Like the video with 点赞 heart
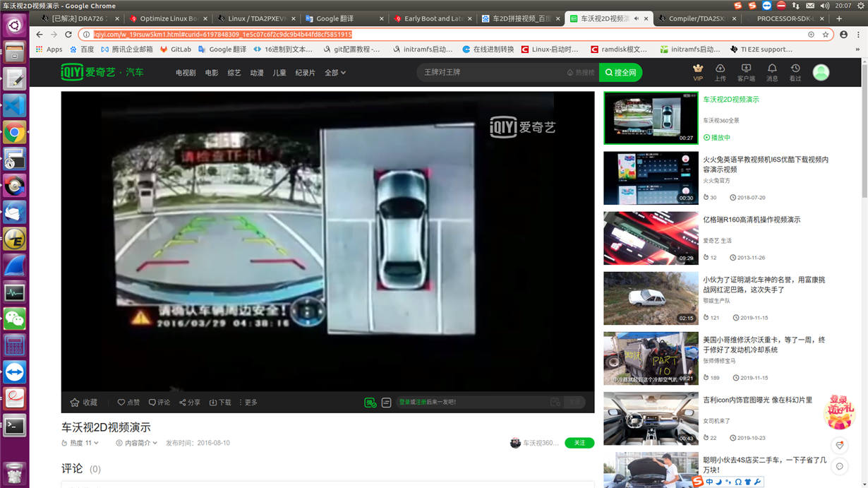This screenshot has width=868, height=488. coord(128,403)
